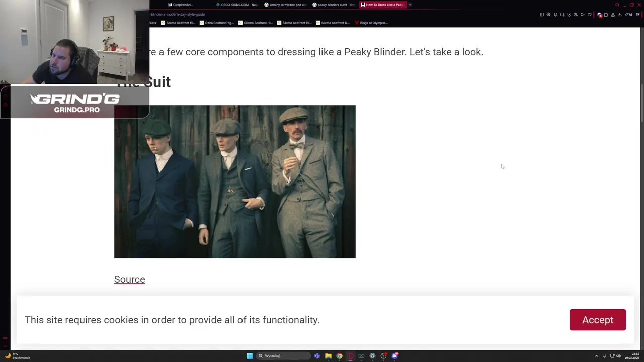The height and width of the screenshot is (362, 644).
Task: Open Microsoft Teams from the taskbar
Action: coord(317,356)
